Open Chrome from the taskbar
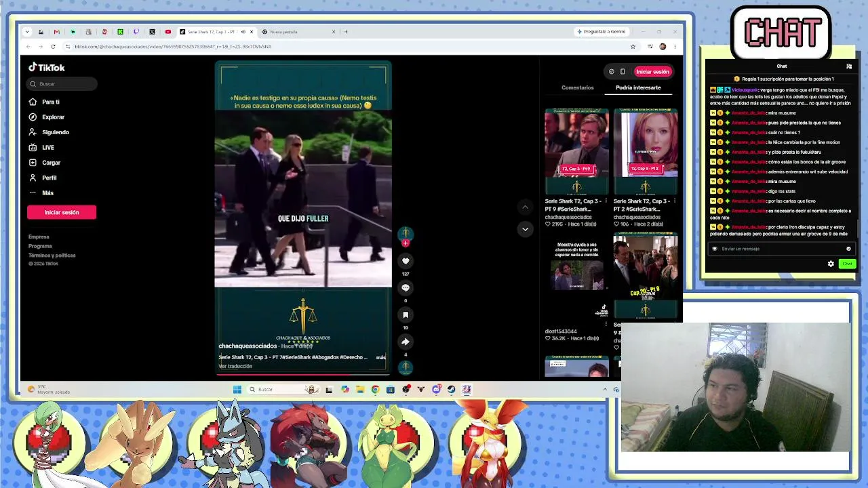868x488 pixels. [375, 389]
